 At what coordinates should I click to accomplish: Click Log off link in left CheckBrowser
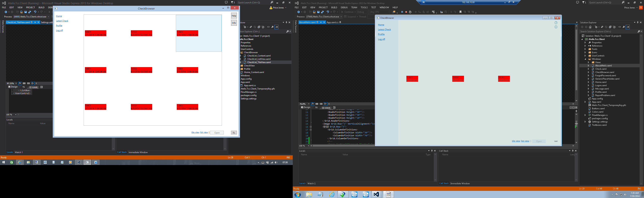[x=59, y=31]
